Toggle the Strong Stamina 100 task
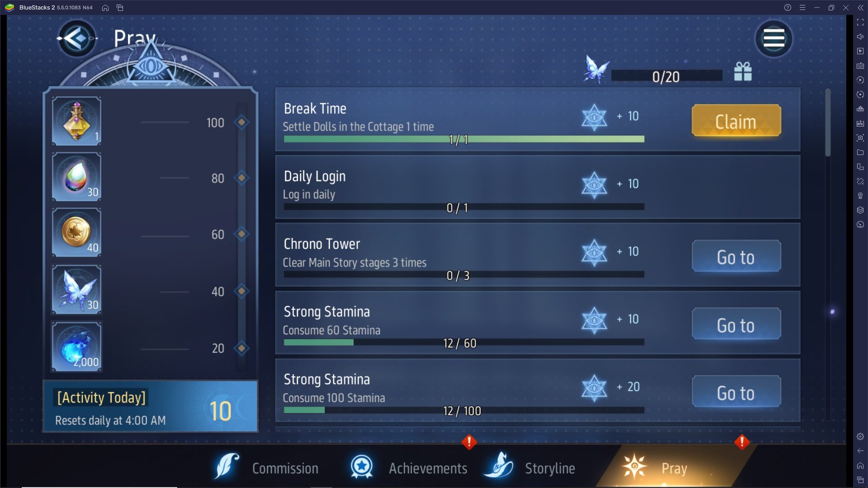 point(736,393)
